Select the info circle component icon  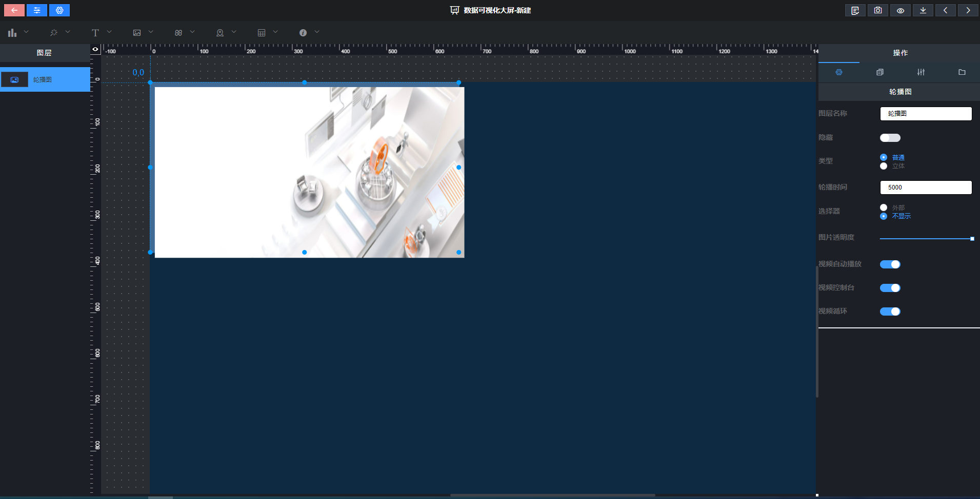pyautogui.click(x=303, y=33)
